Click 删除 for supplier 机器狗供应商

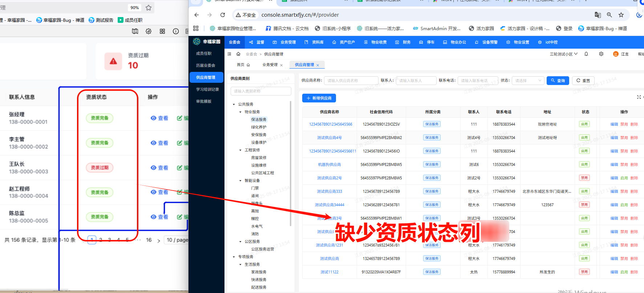click(x=634, y=164)
